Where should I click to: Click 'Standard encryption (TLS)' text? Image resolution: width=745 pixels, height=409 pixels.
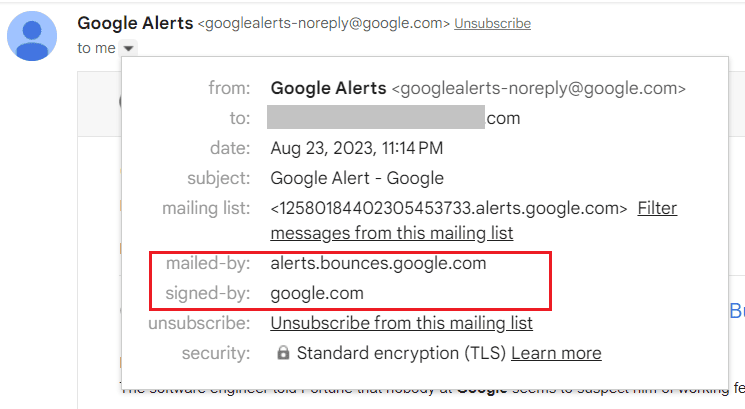(401, 353)
